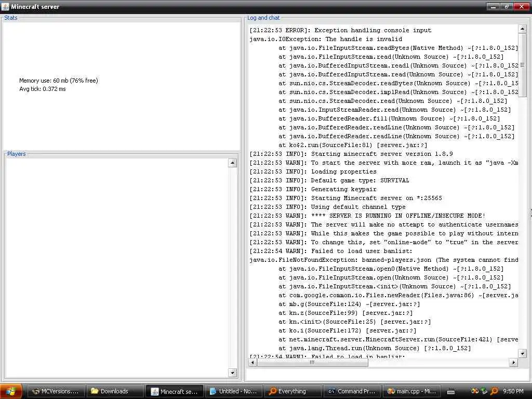Image resolution: width=532 pixels, height=399 pixels.
Task: Restore down the Minecraft server window
Action: click(507, 6)
